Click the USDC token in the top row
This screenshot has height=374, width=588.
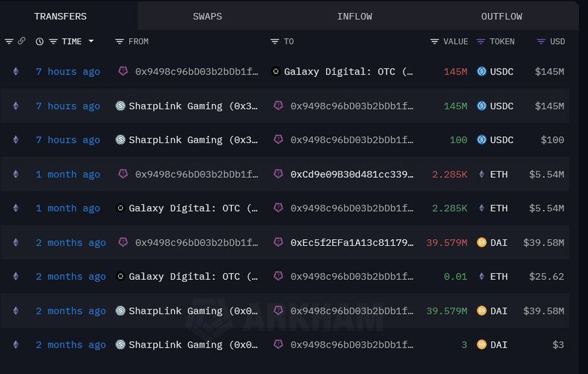tap(501, 72)
